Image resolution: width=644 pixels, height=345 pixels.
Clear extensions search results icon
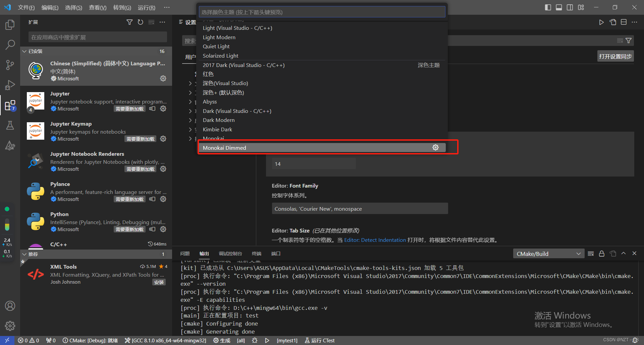point(152,22)
